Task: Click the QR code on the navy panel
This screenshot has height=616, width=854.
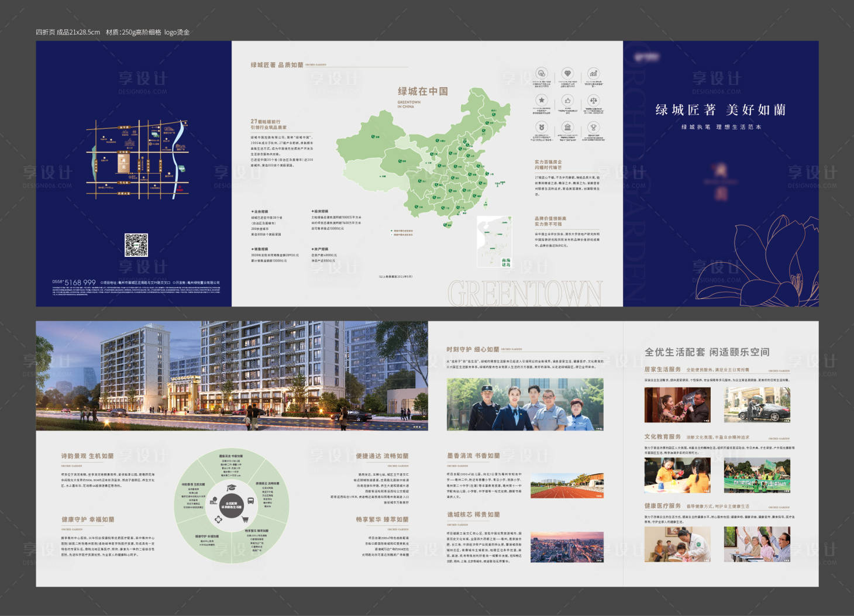Action: pos(136,245)
